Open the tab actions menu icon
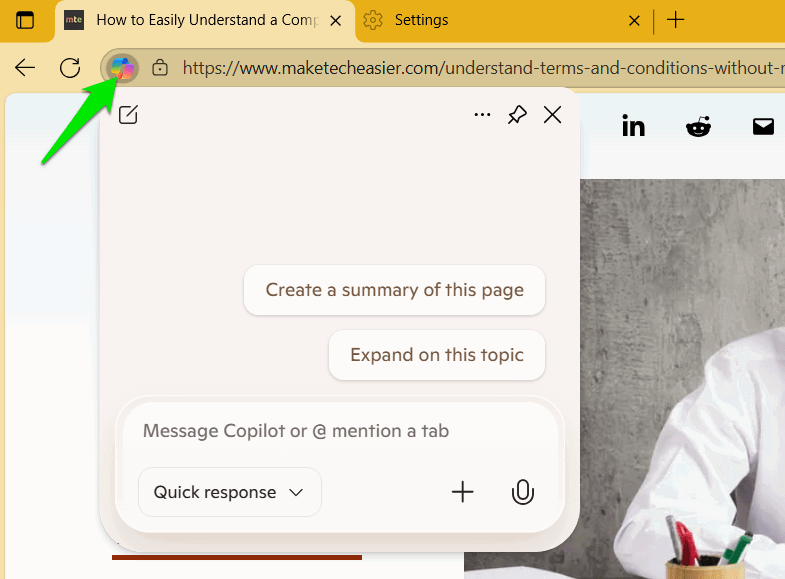This screenshot has width=785, height=579. (x=24, y=20)
